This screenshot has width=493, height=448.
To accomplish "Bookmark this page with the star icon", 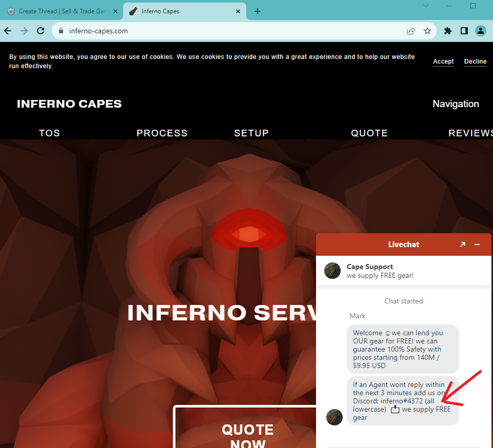I will tap(427, 31).
